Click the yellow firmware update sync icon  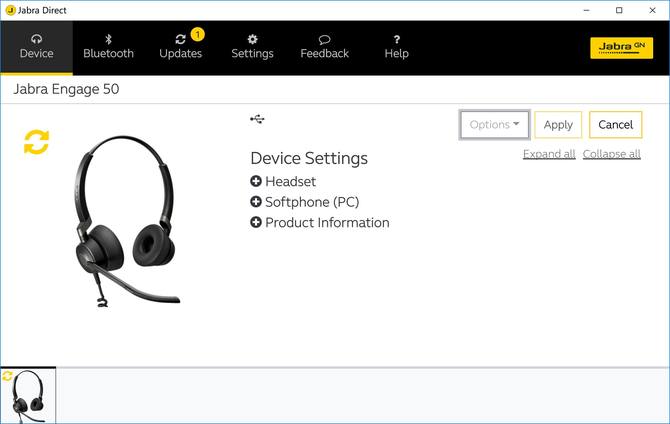tap(36, 142)
